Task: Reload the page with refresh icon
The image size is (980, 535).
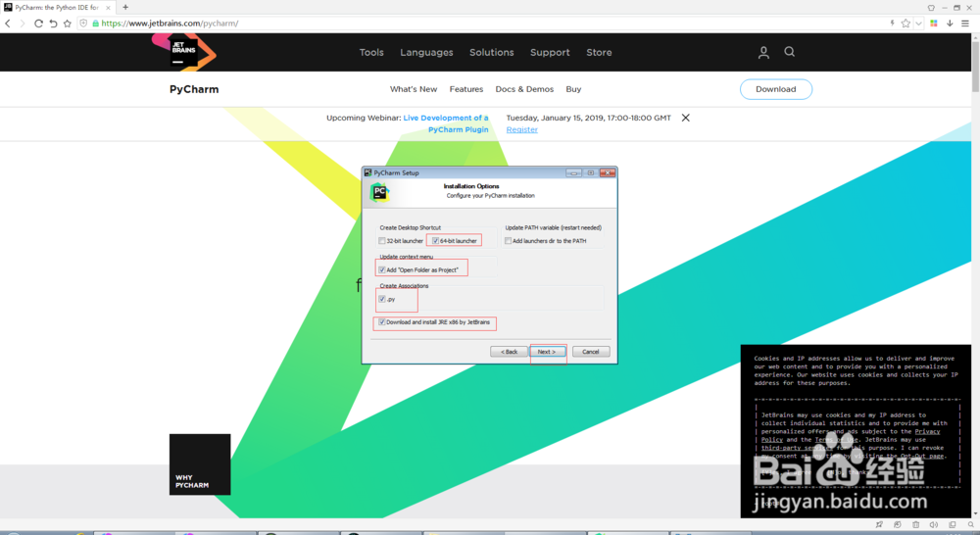Action: tap(38, 24)
